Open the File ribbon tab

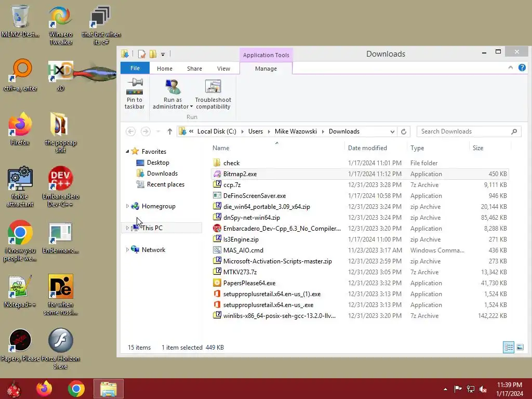[135, 68]
